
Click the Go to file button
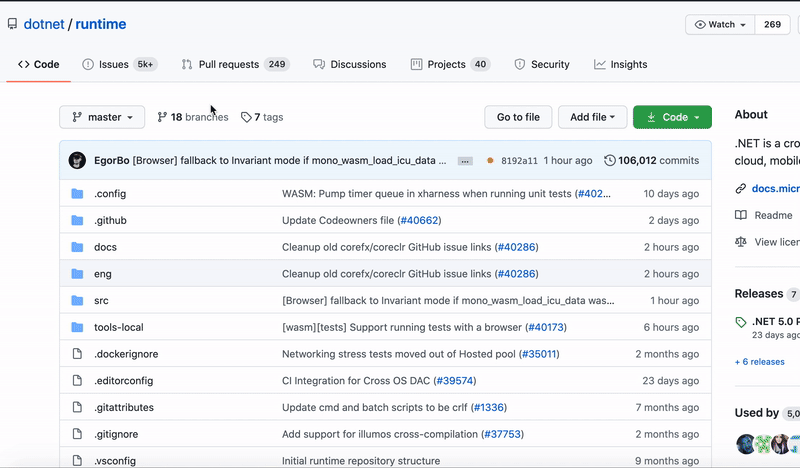518,117
